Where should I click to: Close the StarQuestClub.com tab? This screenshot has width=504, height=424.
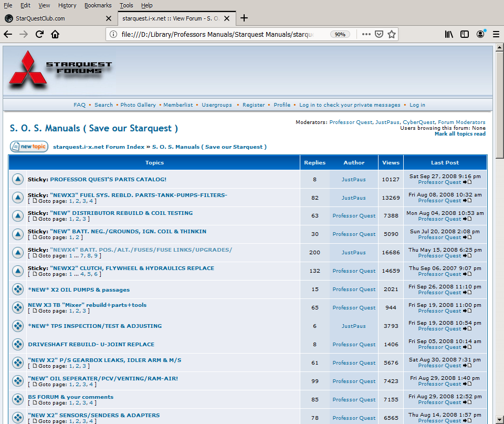[109, 18]
